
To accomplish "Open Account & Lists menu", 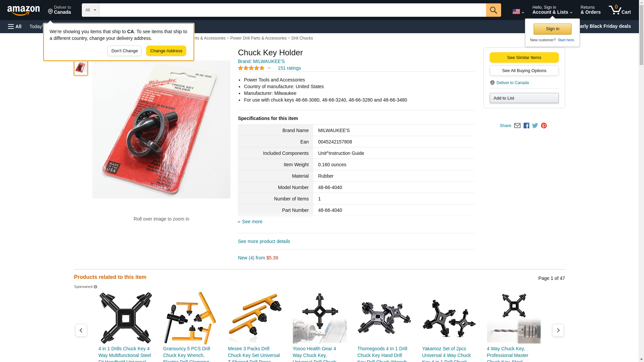I will (552, 10).
